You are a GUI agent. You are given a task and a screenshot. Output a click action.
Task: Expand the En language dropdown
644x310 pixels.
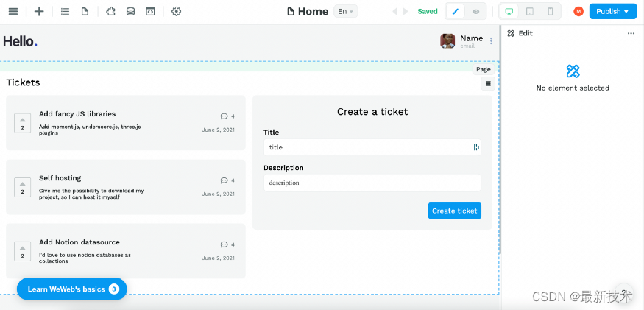coord(346,11)
